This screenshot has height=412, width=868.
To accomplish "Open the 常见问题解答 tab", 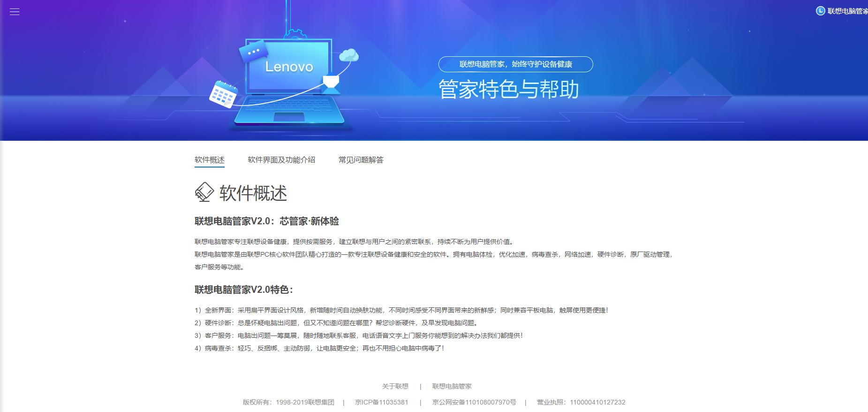I will click(361, 160).
